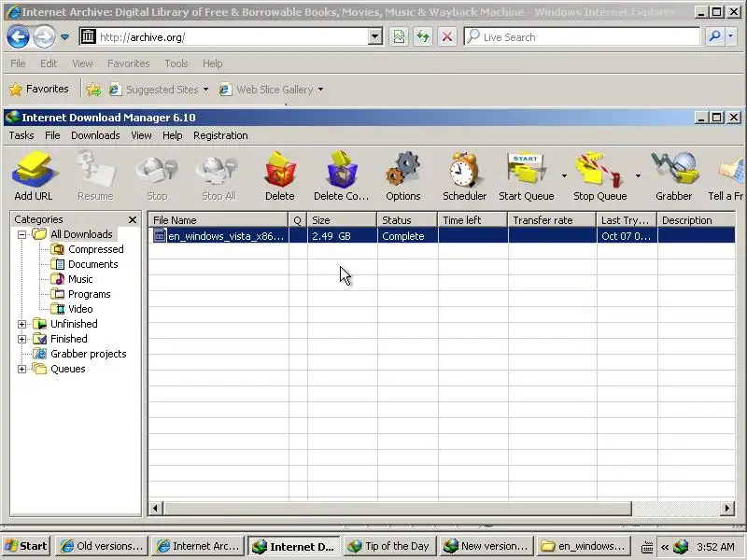Open the Suggested Sites dropdown arrow
Image resolution: width=747 pixels, height=560 pixels.
click(x=205, y=89)
